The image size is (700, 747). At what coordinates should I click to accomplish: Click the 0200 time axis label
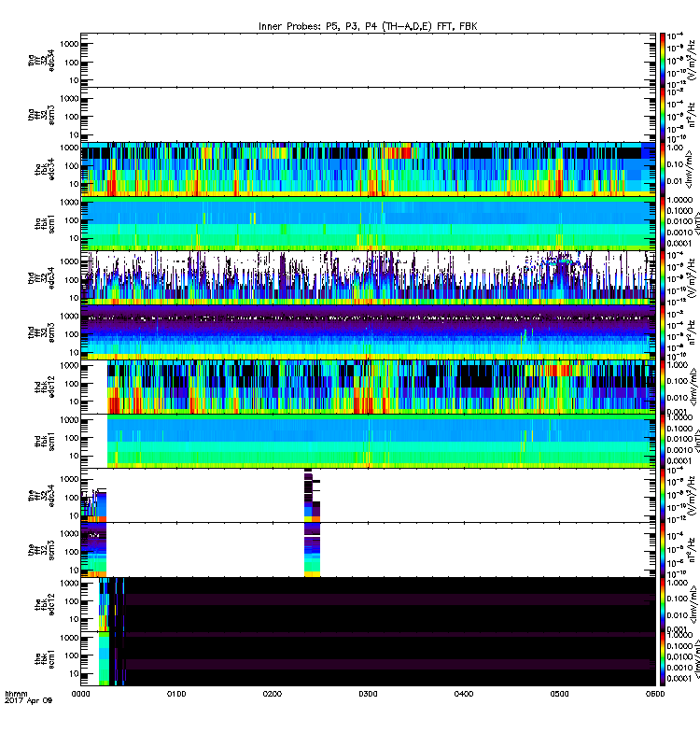pos(272,694)
